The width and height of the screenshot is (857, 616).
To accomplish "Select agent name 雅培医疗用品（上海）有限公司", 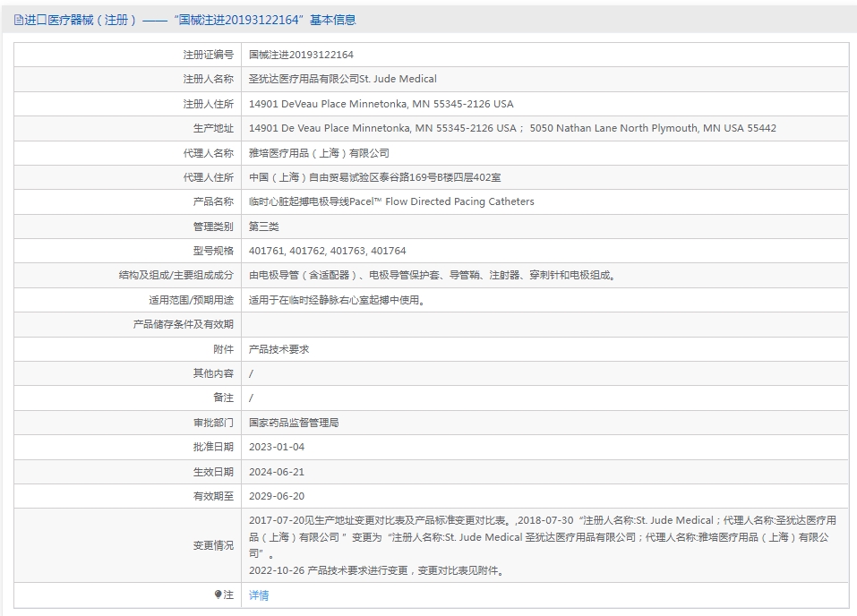I will [x=319, y=153].
